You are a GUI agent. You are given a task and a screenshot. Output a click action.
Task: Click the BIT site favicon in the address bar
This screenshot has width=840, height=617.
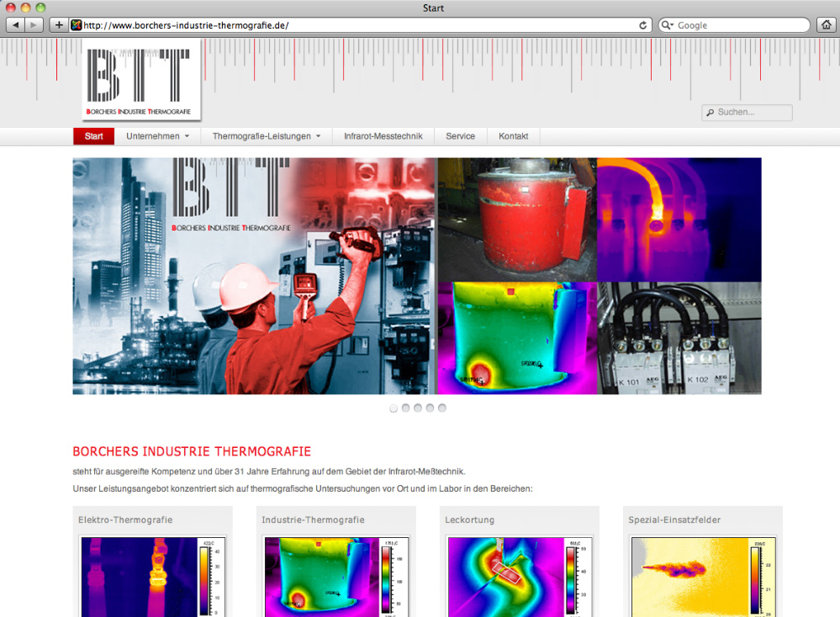coord(77,24)
